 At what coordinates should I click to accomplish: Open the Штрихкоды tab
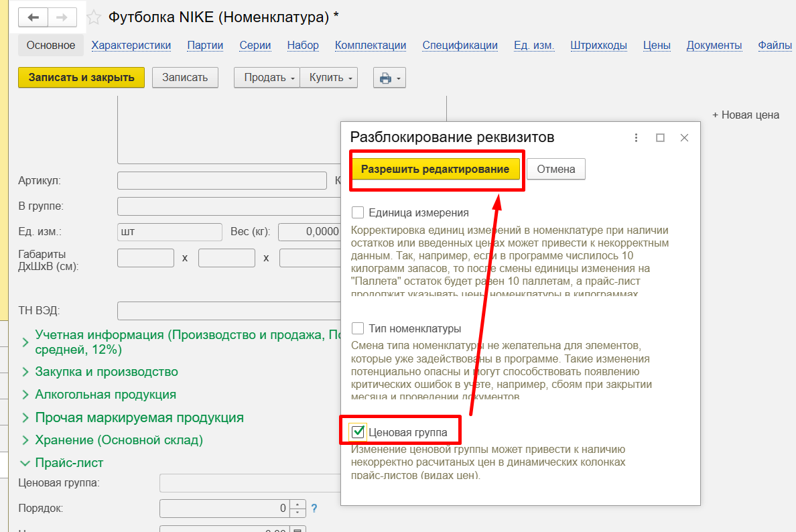pos(598,46)
